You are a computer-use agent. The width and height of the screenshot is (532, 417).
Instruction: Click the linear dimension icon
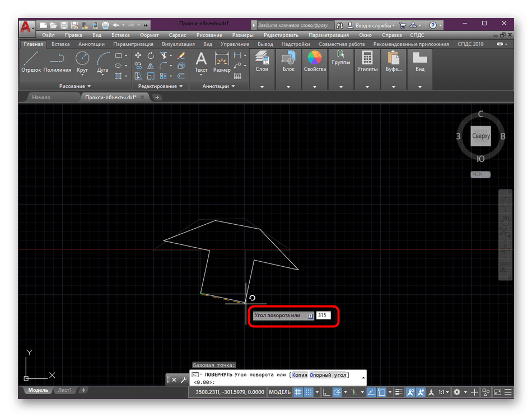pyautogui.click(x=237, y=55)
